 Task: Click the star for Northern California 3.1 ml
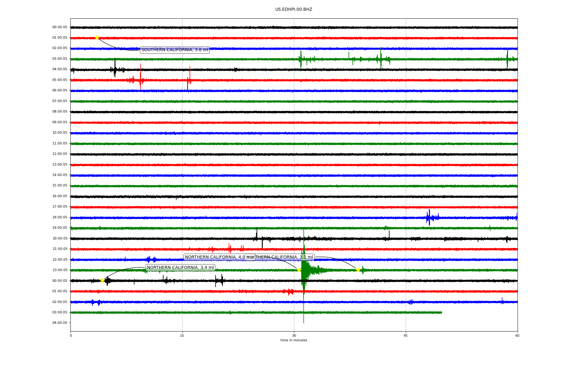pos(358,270)
